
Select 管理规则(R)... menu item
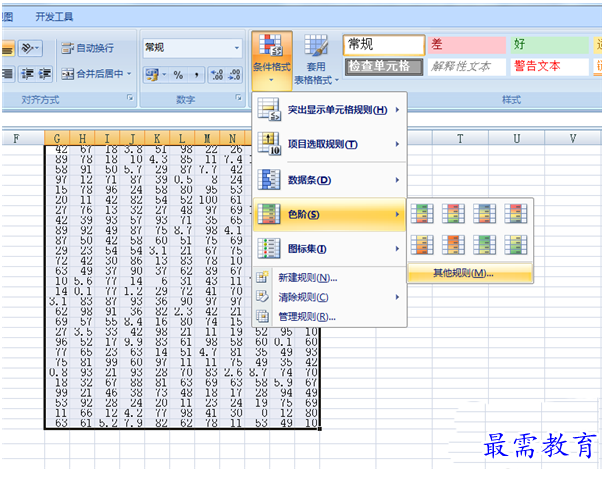pyautogui.click(x=330, y=317)
